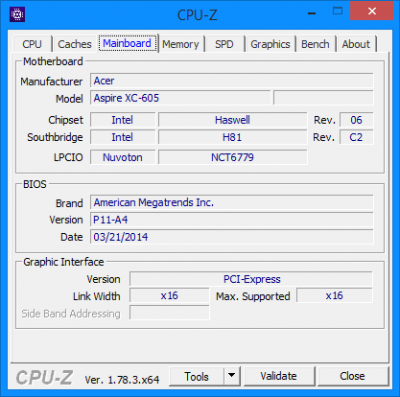Go to the Memory tab
The height and width of the screenshot is (397, 400).
click(181, 44)
